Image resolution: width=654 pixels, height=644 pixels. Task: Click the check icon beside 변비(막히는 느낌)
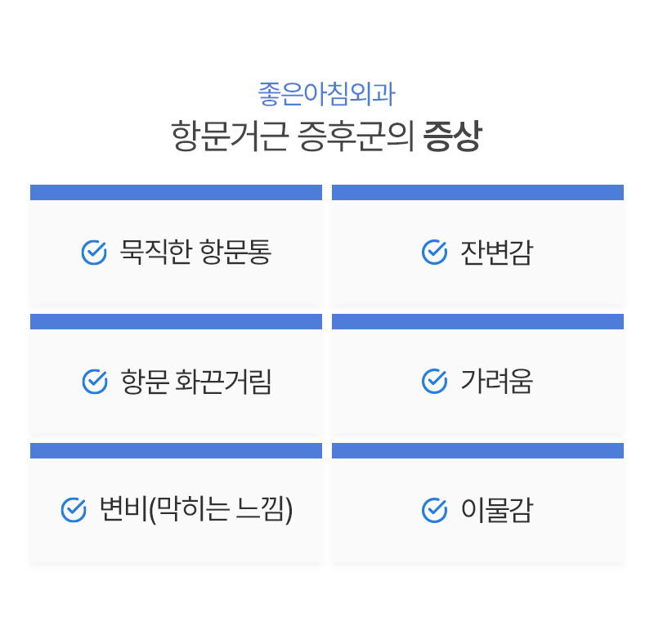(74, 510)
